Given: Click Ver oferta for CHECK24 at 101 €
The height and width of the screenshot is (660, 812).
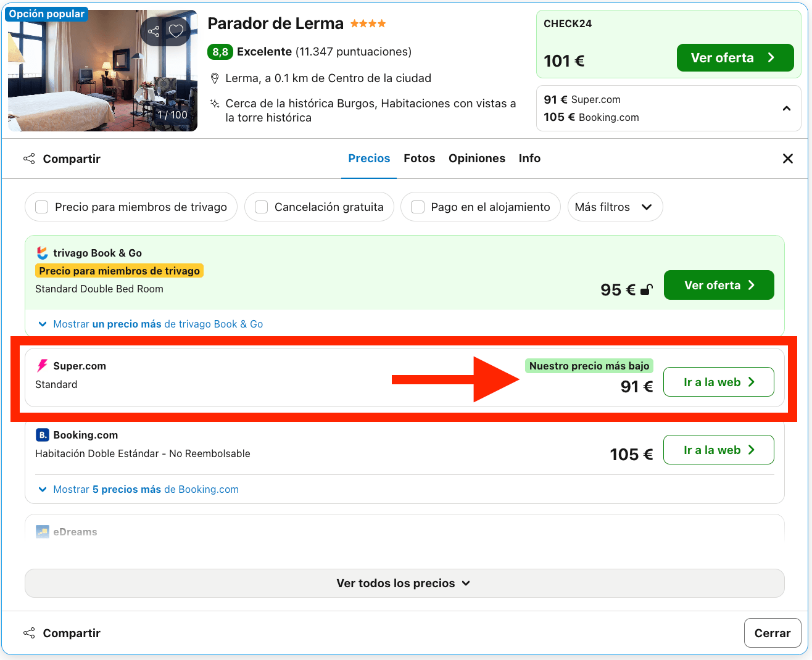Looking at the screenshot, I should pos(735,58).
